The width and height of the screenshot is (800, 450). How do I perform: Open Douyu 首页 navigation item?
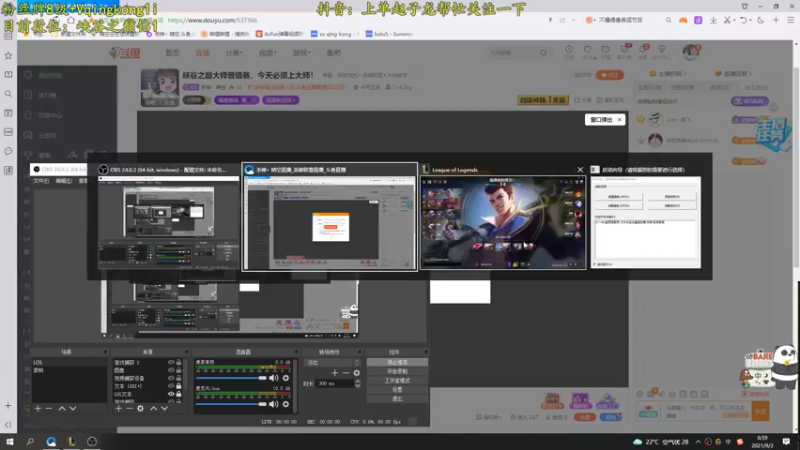pos(172,53)
